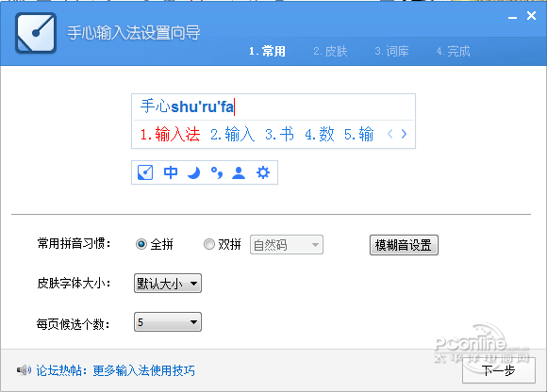547x392 pixels.
Task: Click the 皮肤字体大小 label
Action: tap(74, 283)
